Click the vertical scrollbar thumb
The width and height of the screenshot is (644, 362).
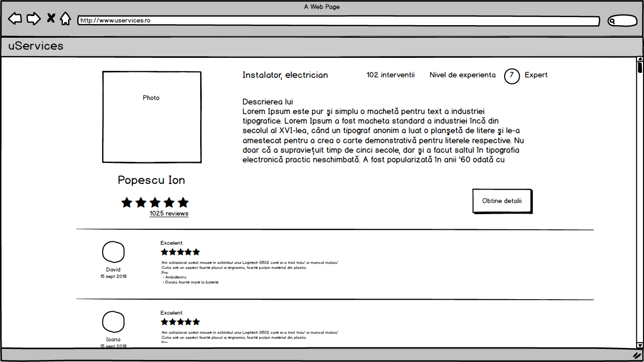coord(640,68)
